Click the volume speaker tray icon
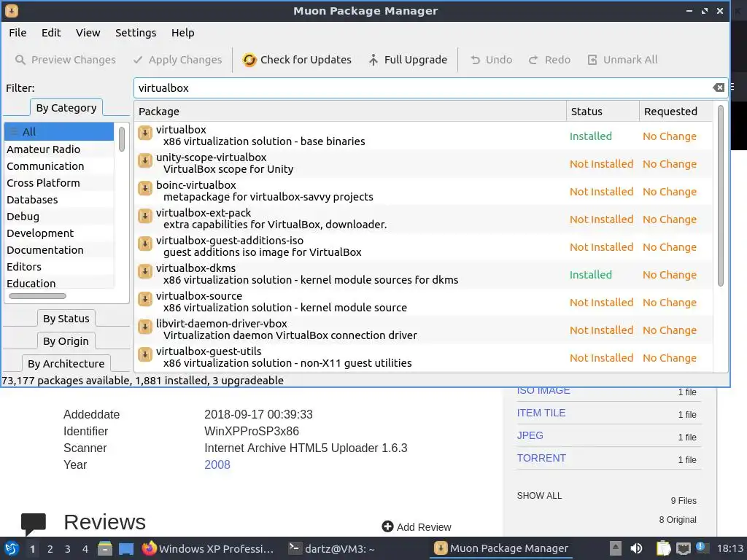 click(636, 548)
